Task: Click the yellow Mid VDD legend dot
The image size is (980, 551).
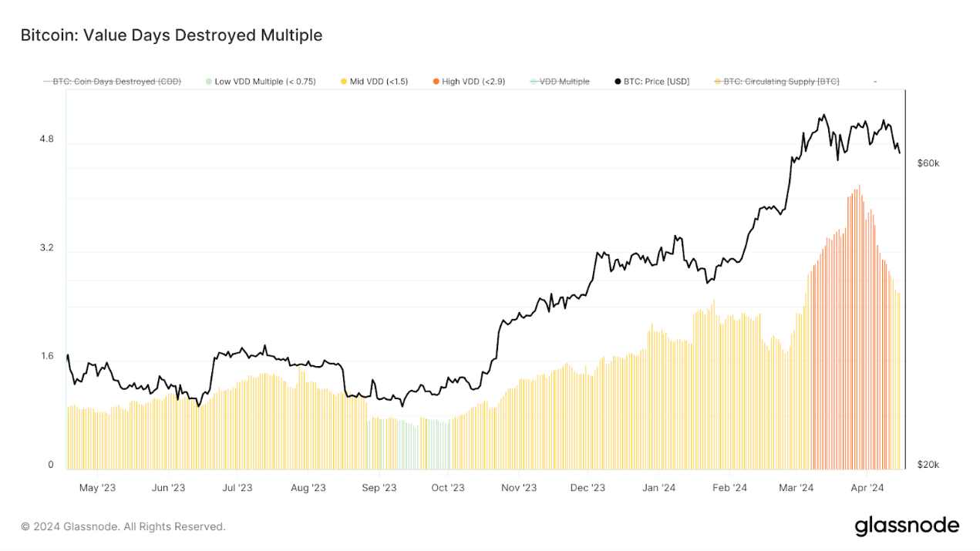Action: pyautogui.click(x=343, y=81)
